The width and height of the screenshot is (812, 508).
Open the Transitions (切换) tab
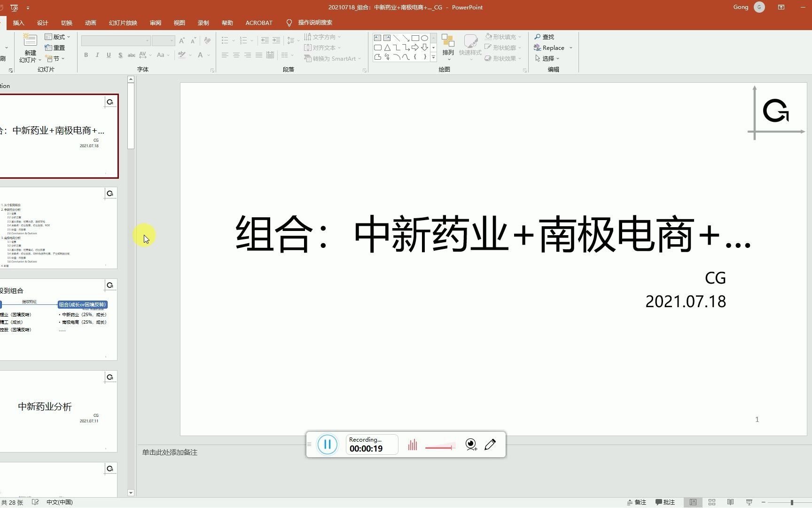click(66, 23)
